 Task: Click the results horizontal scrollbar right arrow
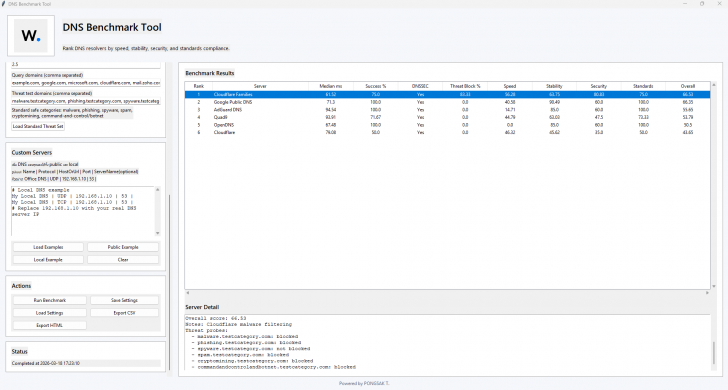point(708,293)
